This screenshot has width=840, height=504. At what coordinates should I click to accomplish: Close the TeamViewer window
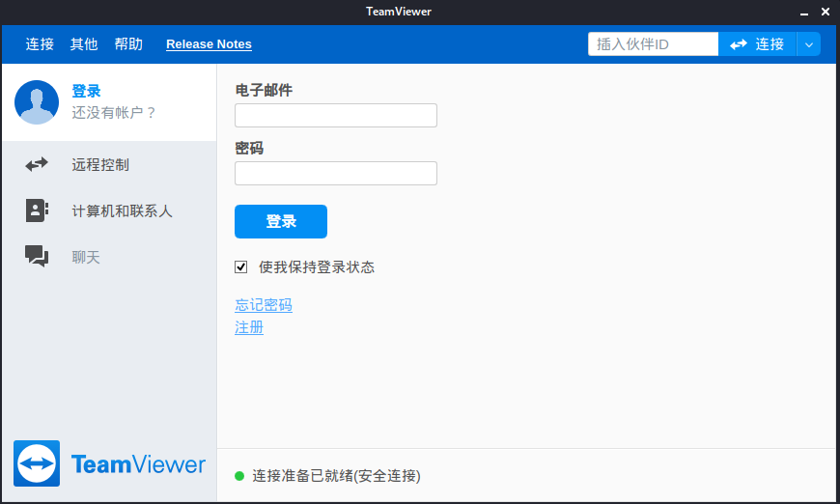[826, 12]
